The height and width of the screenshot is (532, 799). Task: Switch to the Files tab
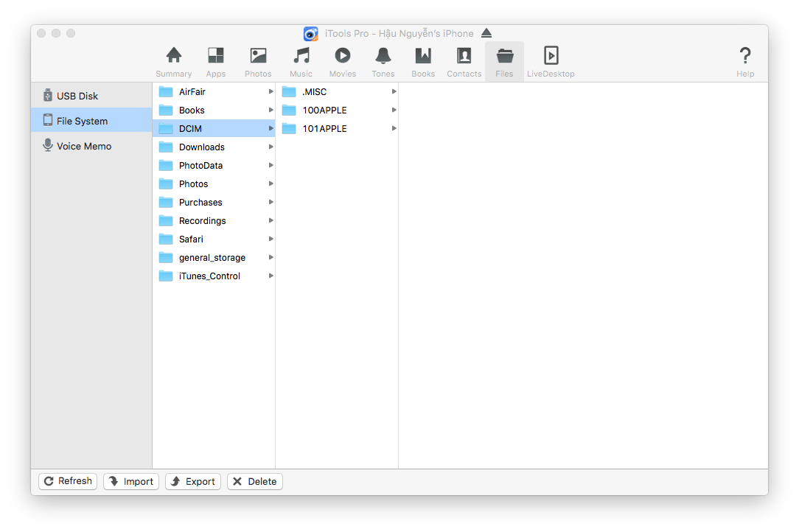[504, 61]
